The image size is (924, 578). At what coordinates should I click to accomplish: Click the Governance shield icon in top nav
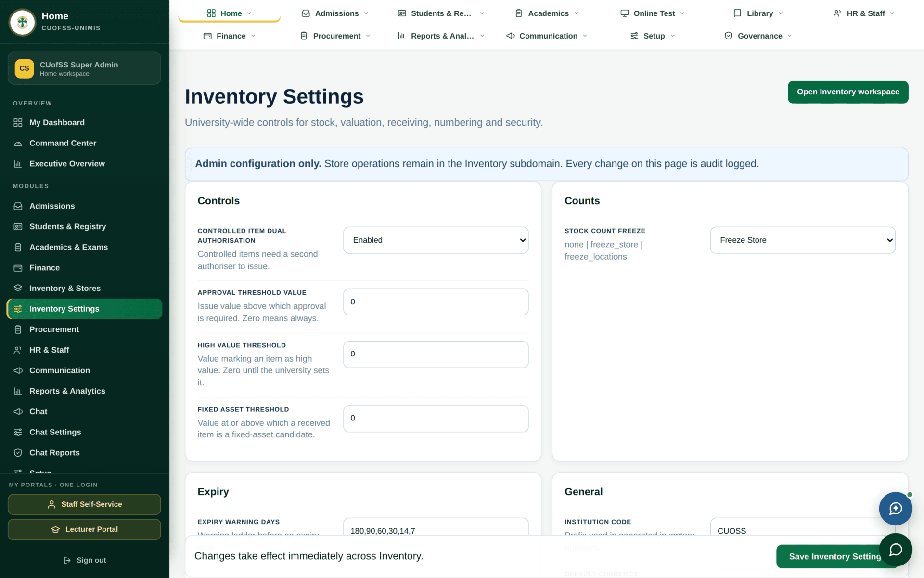coord(728,36)
